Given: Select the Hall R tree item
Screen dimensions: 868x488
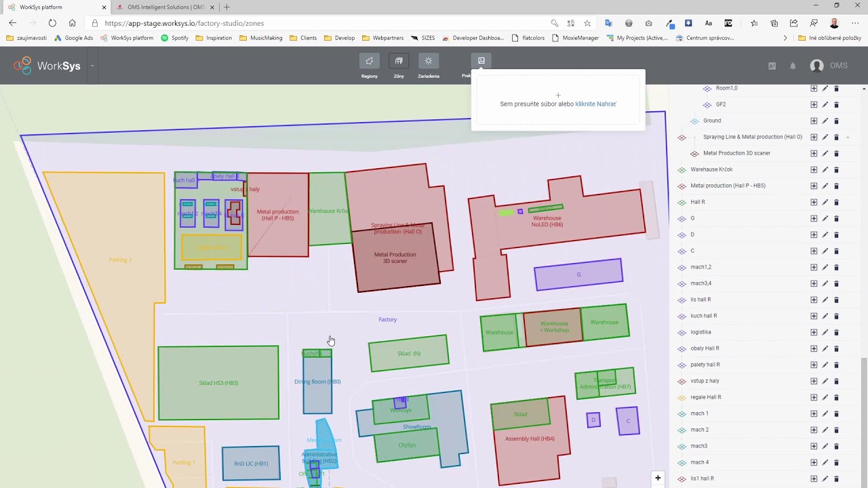Looking at the screenshot, I should coord(698,202).
